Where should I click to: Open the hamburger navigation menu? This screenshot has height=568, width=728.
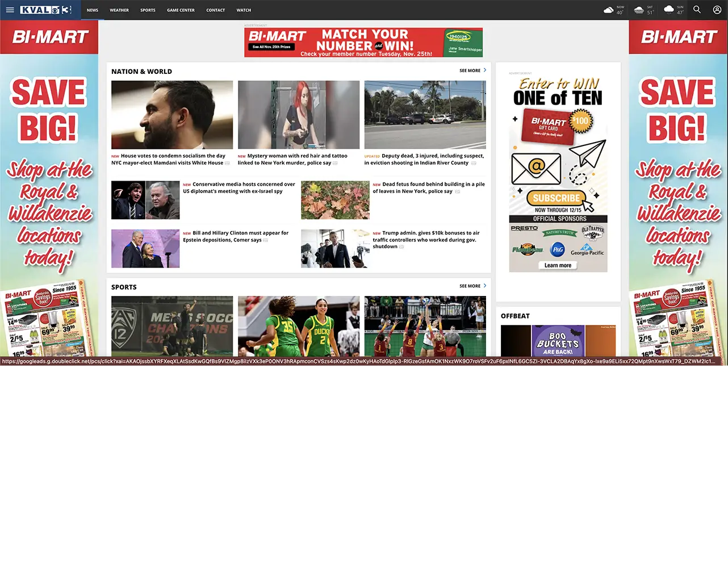[x=10, y=10]
